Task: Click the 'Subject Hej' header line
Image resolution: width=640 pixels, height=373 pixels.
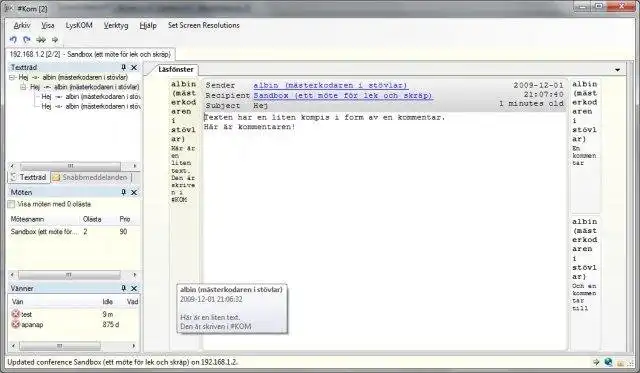Action: pos(237,106)
